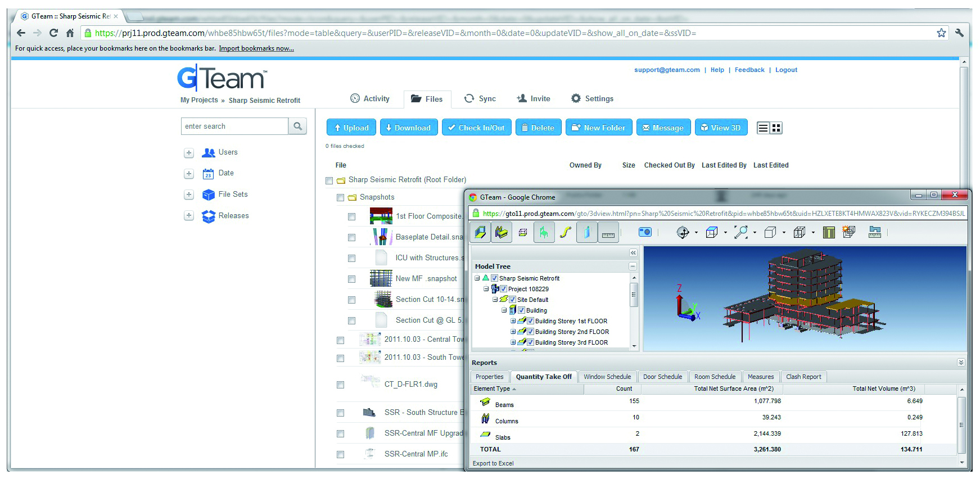Check the Snapshots folder checkbox
The image size is (980, 479).
coord(340,197)
